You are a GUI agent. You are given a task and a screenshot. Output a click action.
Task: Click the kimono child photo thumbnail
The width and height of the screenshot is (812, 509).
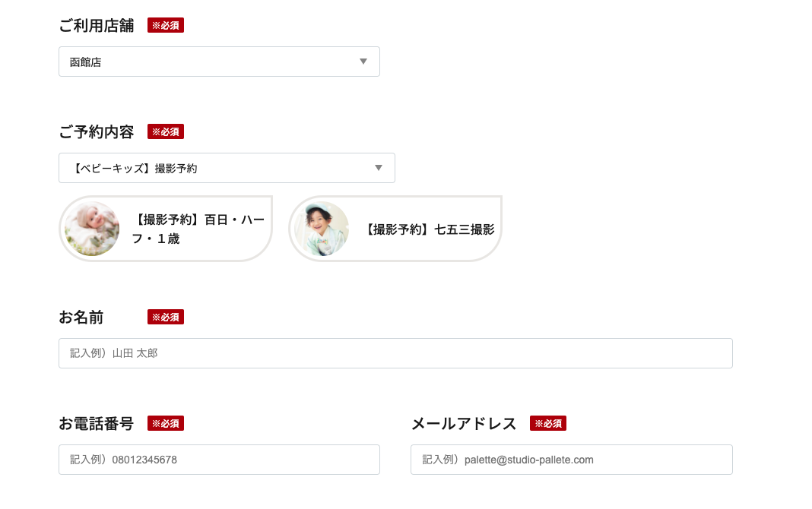(322, 229)
